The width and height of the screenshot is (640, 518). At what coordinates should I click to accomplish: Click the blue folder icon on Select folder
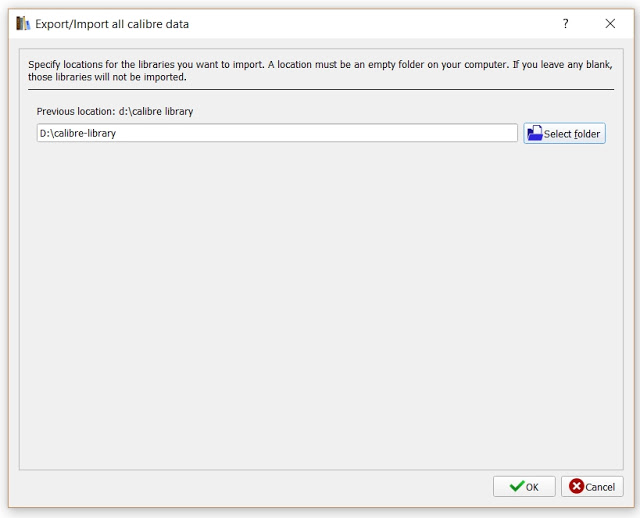tap(534, 133)
